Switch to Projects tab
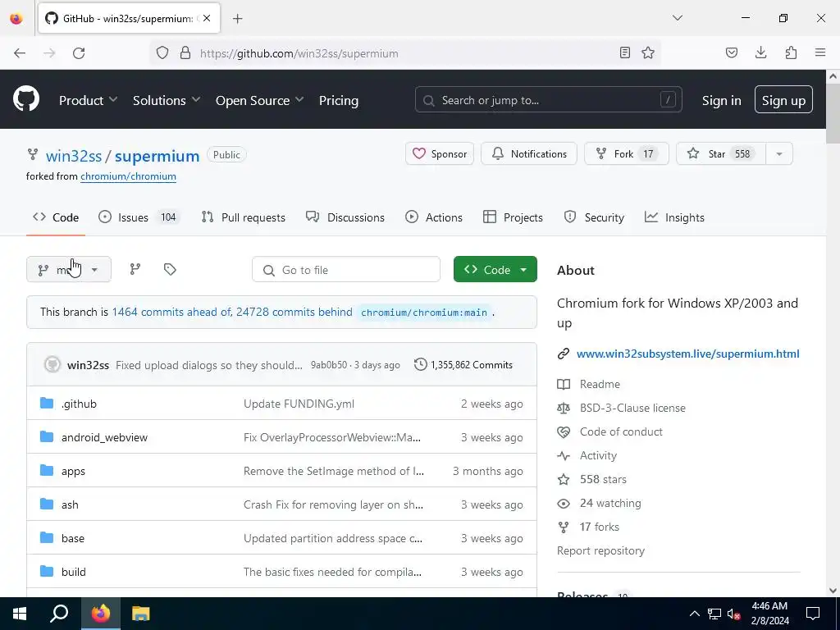 tap(513, 217)
